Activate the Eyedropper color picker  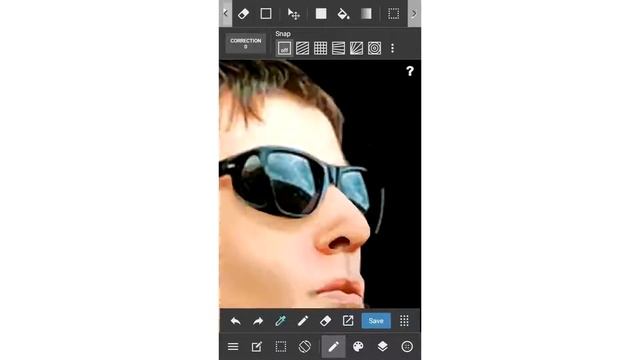280,321
